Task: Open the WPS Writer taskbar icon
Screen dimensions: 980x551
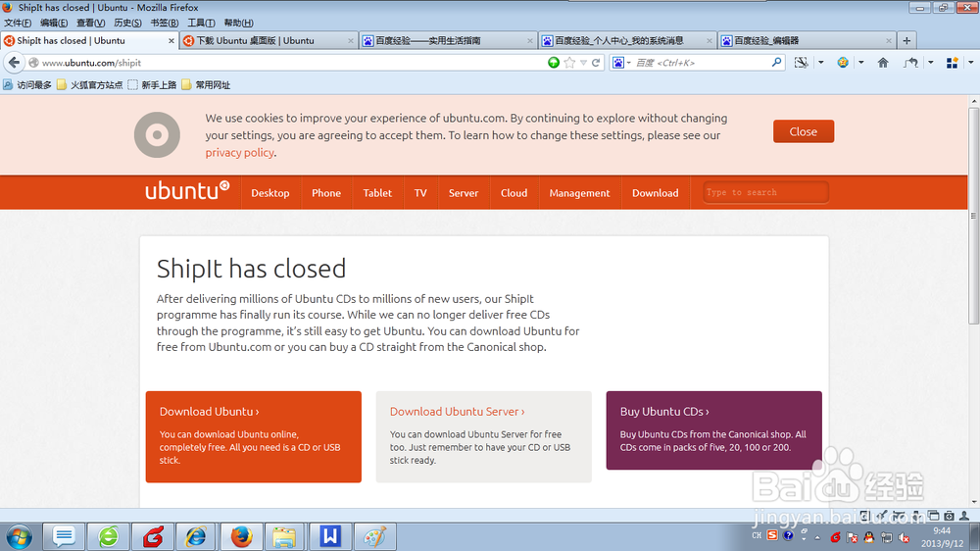Action: click(330, 536)
